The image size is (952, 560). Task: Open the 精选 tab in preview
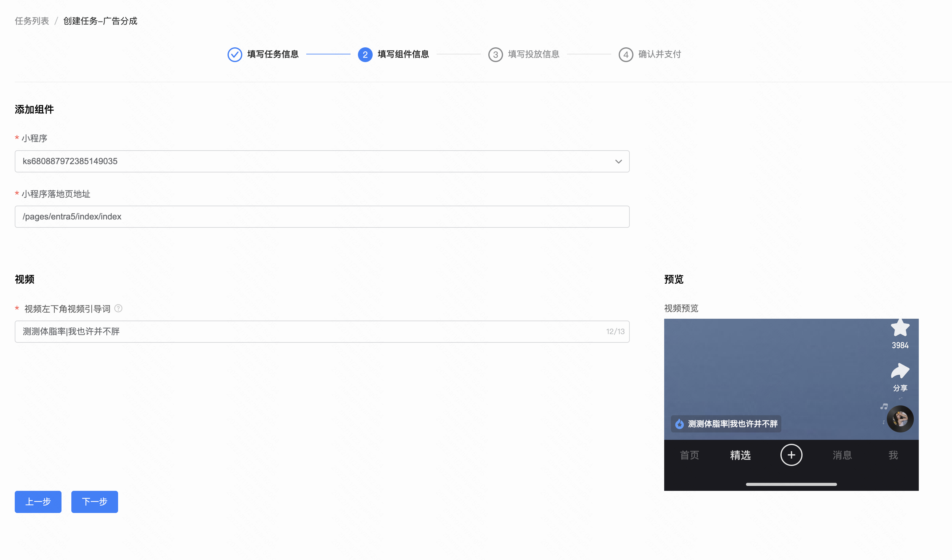[740, 455]
